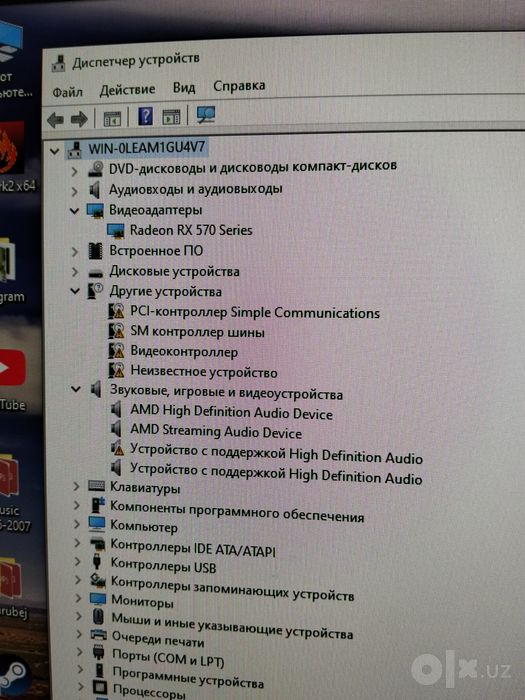Image resolution: width=525 pixels, height=700 pixels.
Task: Select Radeon RX 570 Series device
Action: pos(191,230)
